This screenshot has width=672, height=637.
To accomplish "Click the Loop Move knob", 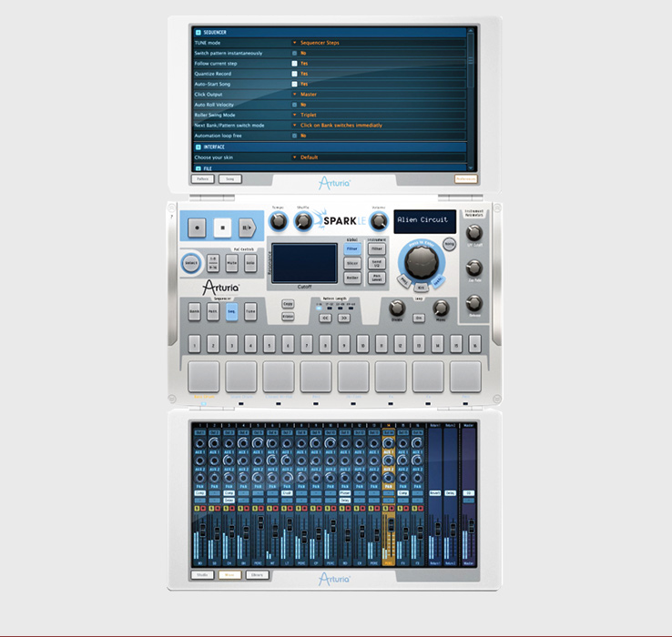I will point(441,308).
